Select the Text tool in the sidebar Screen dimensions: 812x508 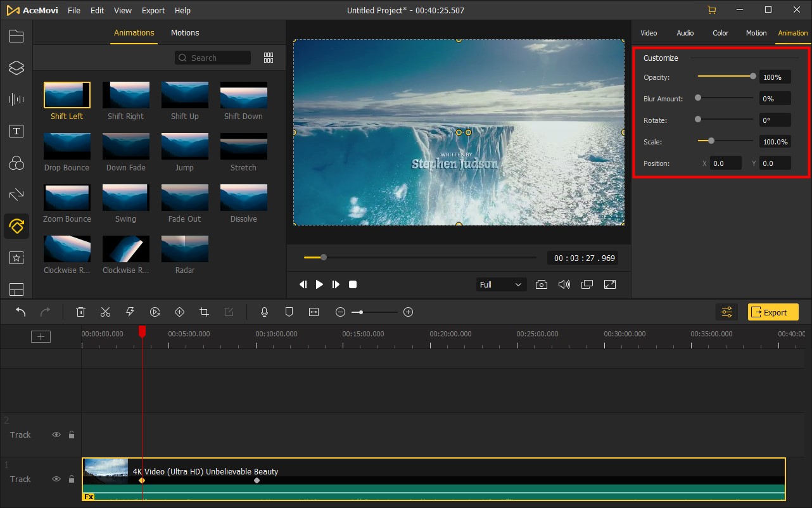(16, 131)
